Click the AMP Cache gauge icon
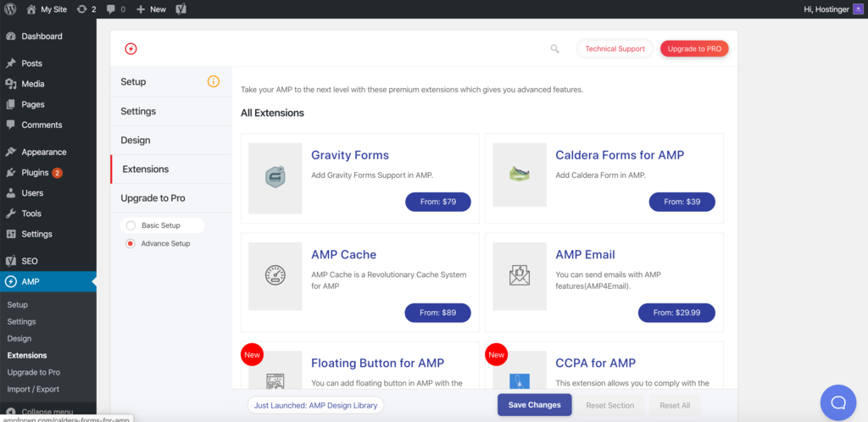The image size is (868, 422). pos(275,275)
